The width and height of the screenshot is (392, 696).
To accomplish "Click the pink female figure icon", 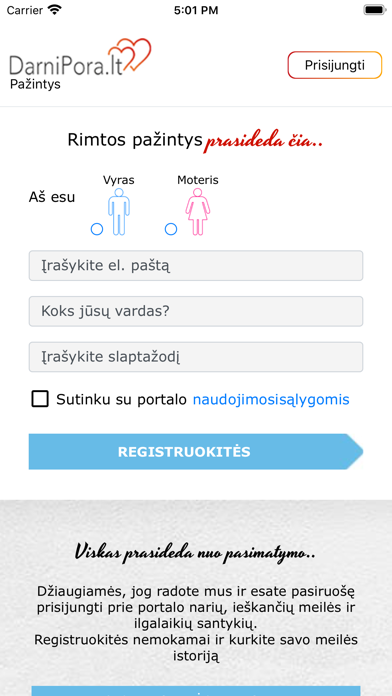I will click(198, 212).
